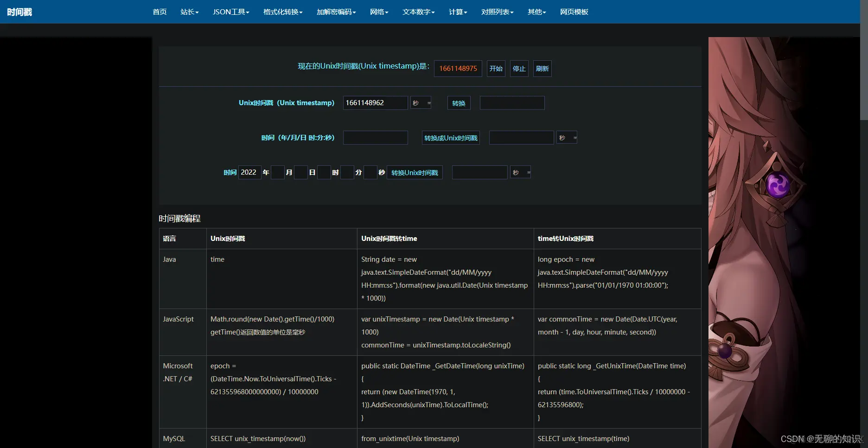The width and height of the screenshot is (868, 448).
Task: Expand the 格式化转换 menu
Action: click(283, 12)
